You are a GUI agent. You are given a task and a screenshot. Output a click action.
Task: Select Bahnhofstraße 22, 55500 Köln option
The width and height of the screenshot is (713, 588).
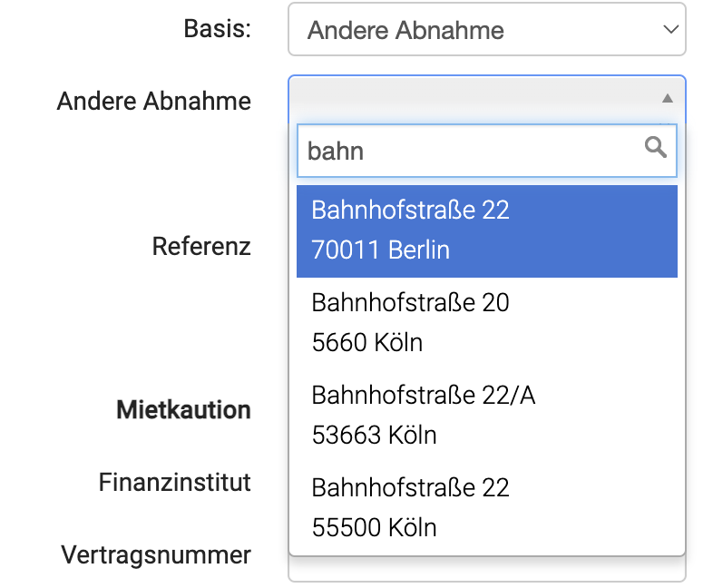pos(486,507)
